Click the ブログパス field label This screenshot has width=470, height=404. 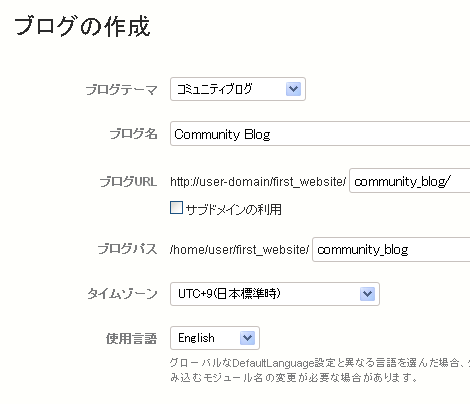coord(127,249)
